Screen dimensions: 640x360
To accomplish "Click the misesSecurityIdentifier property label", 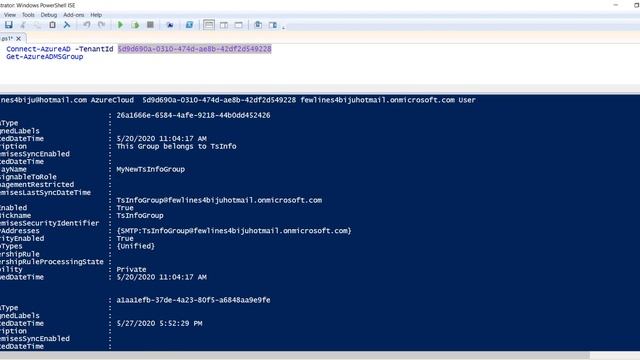I will 49,223.
